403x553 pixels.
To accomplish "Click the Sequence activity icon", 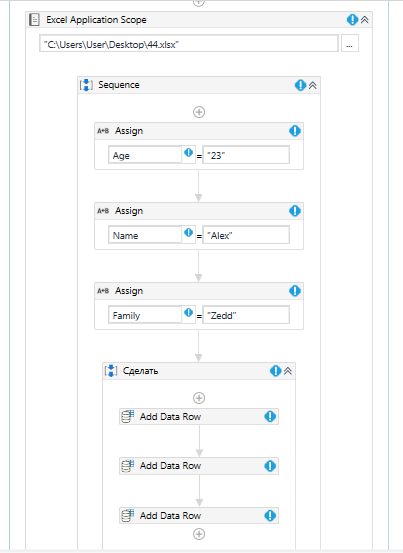I will click(x=86, y=85).
